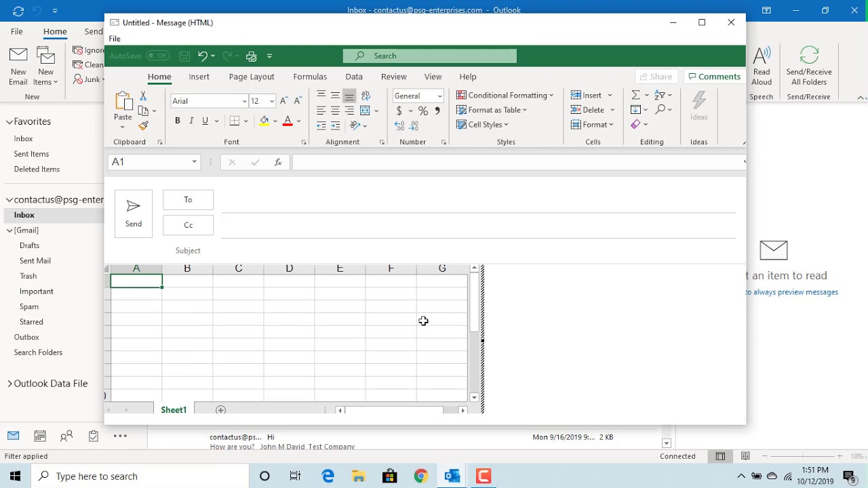Click Send/Receive All Folders in Outlook
Viewport: 868px width, 488px height.
(x=809, y=66)
